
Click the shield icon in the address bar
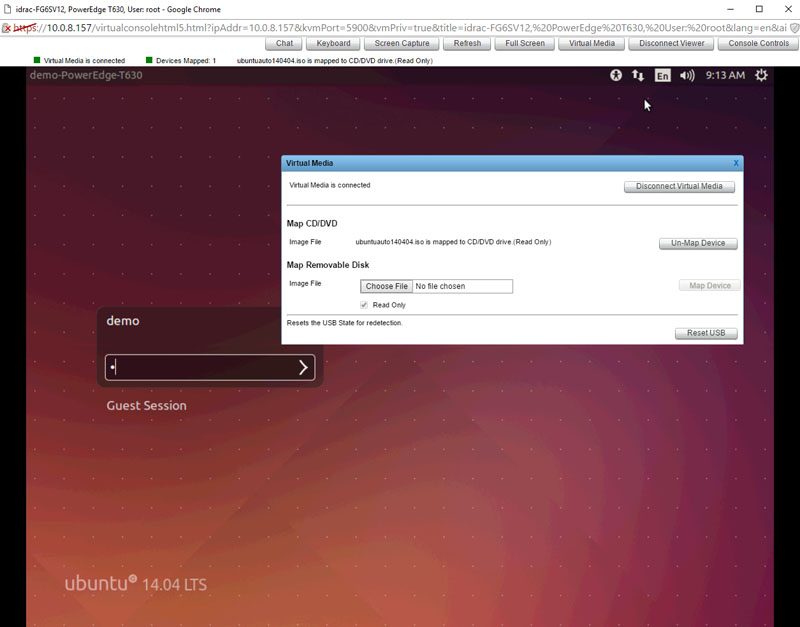[x=794, y=28]
